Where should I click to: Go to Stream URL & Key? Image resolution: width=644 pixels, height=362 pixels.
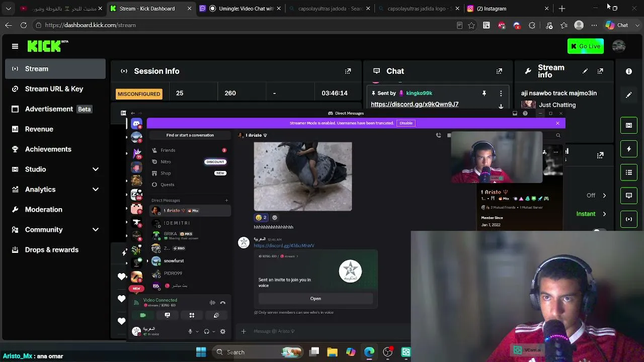tap(55, 89)
